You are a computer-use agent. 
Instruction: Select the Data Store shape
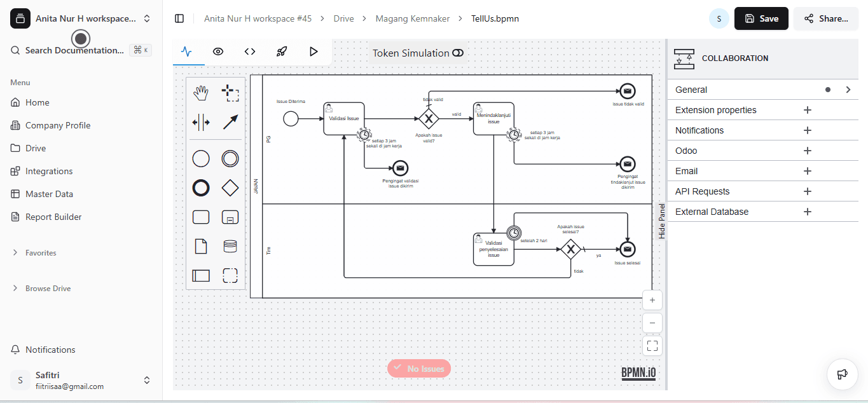tap(230, 246)
